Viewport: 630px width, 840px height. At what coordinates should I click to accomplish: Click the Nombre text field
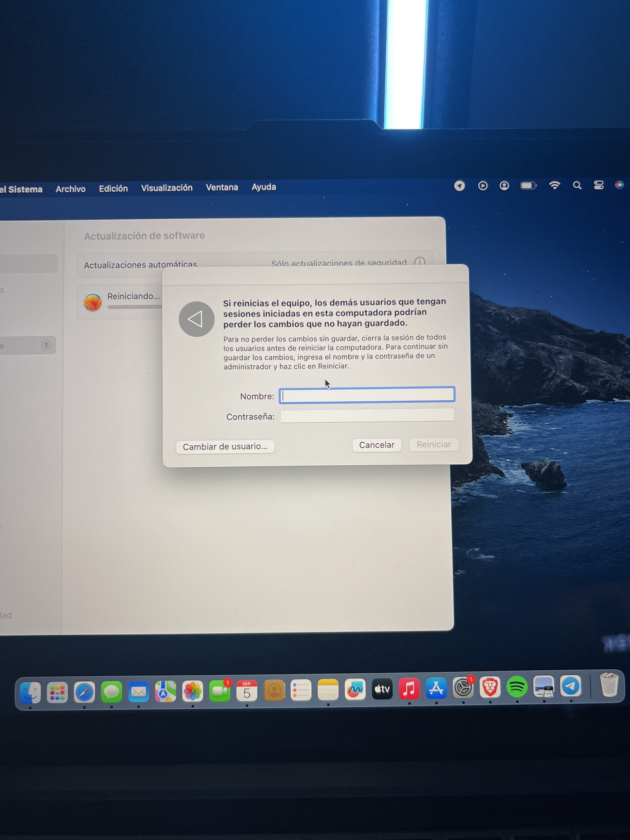coord(367,395)
